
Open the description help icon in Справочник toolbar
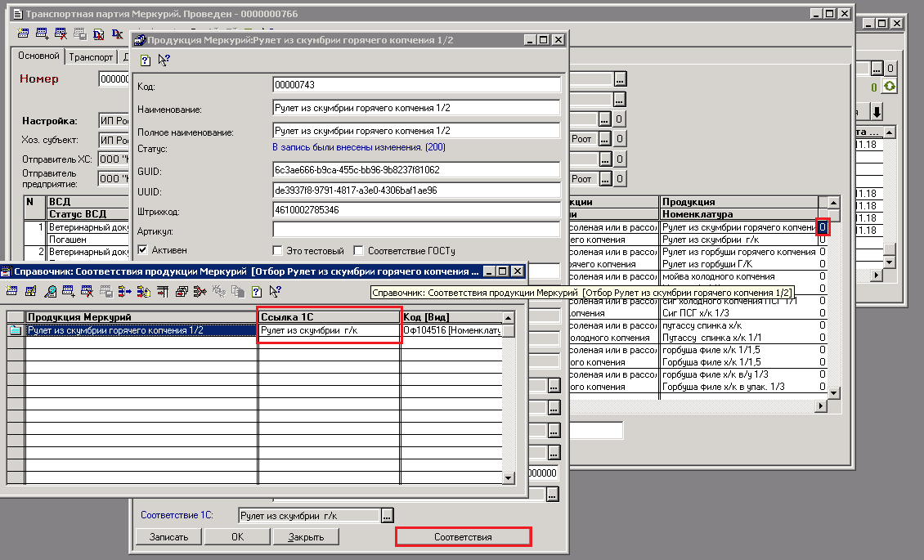click(256, 291)
